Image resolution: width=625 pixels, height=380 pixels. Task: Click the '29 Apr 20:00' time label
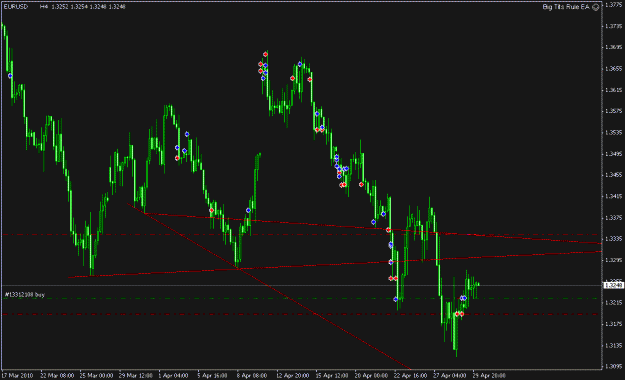[489, 376]
